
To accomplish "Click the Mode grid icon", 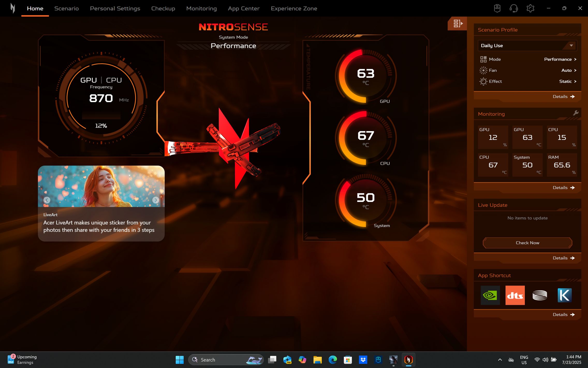I will point(483,59).
